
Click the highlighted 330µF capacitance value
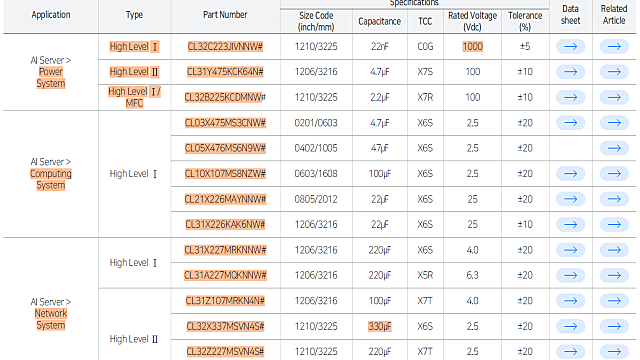380,326
